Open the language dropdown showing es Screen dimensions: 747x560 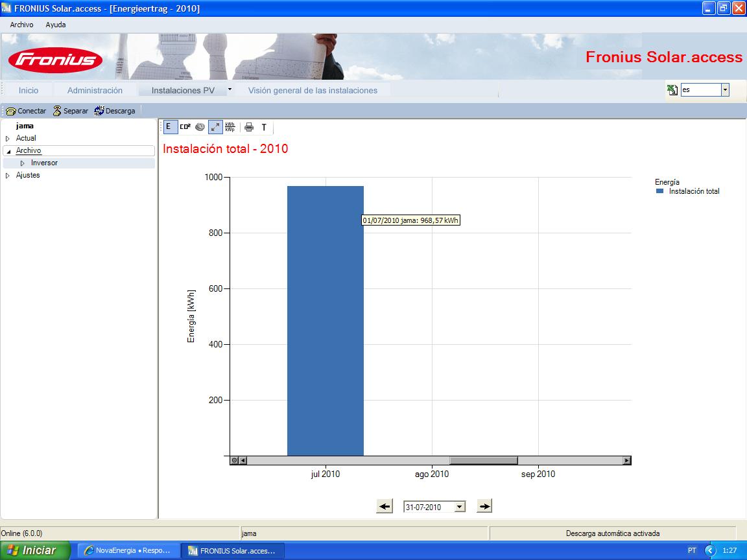pyautogui.click(x=725, y=89)
